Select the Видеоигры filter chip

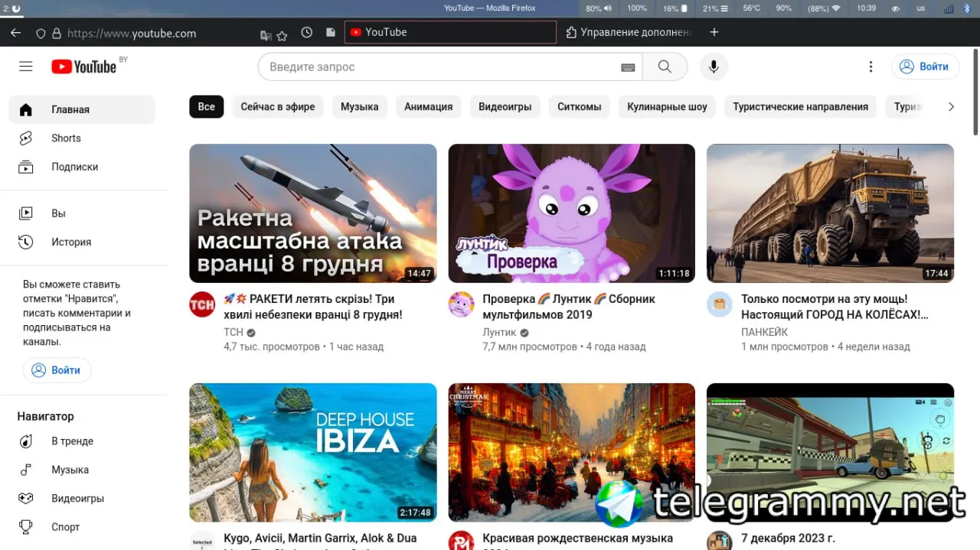[505, 106]
